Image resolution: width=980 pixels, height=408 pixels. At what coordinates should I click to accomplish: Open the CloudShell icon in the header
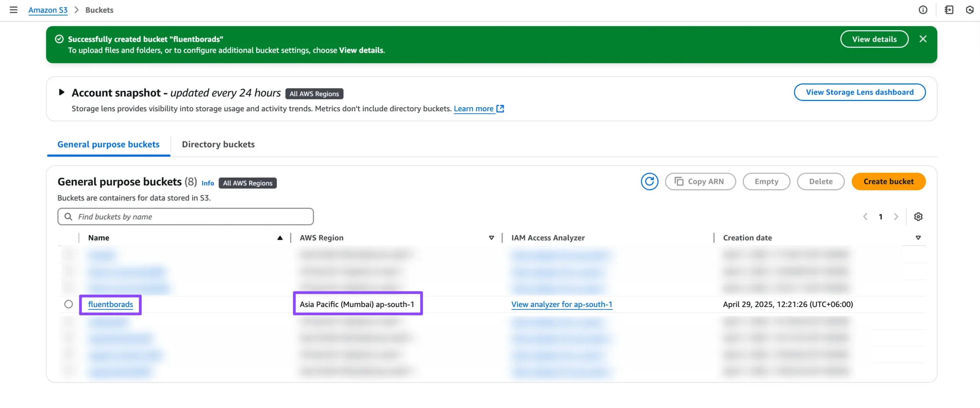(949, 10)
